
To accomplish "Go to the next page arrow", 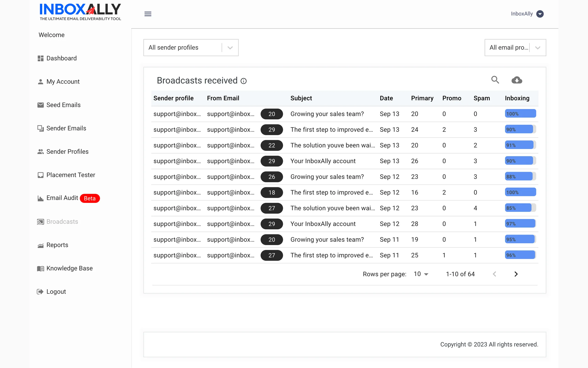I will 516,274.
